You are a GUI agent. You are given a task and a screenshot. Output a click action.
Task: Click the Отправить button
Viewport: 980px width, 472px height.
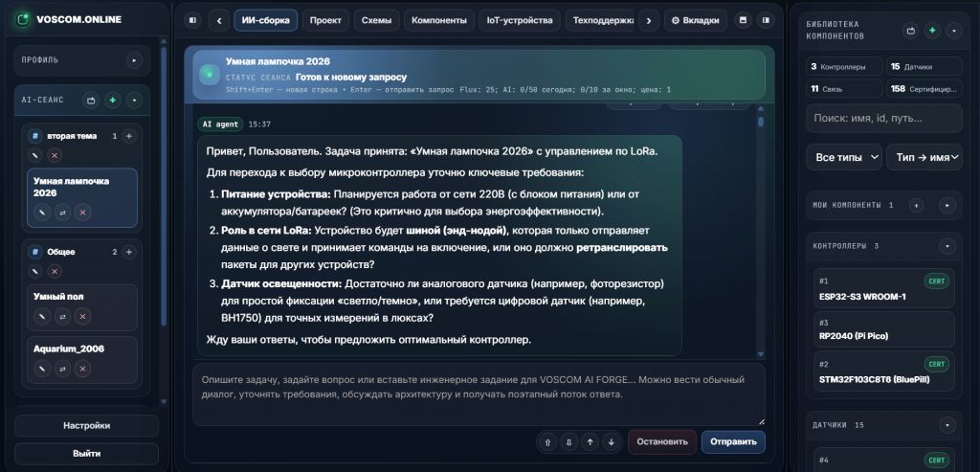pyautogui.click(x=733, y=441)
